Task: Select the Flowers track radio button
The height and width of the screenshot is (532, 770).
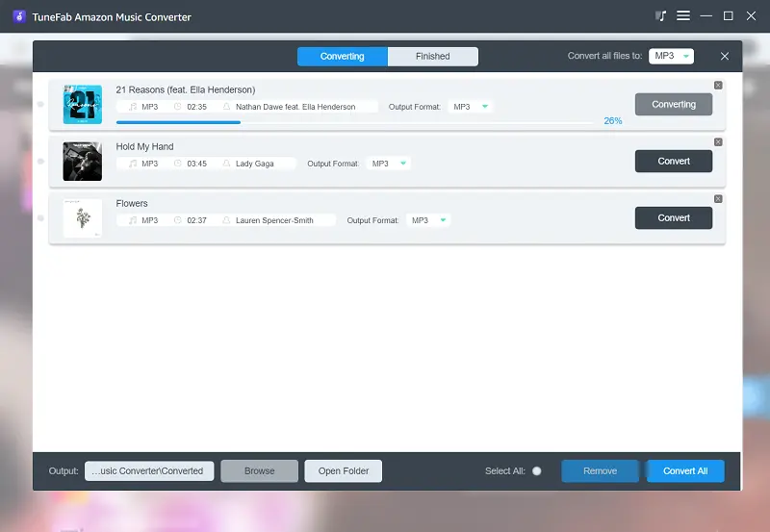Action: pos(40,218)
